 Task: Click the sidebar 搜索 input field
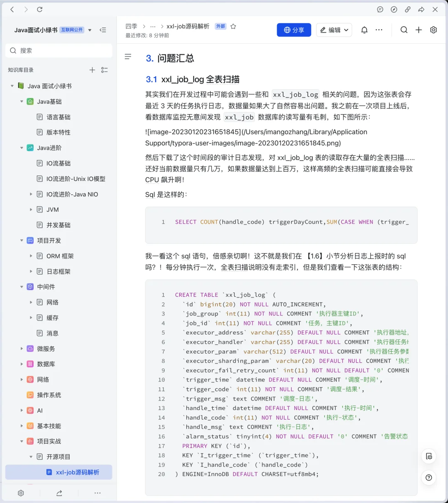click(x=58, y=51)
